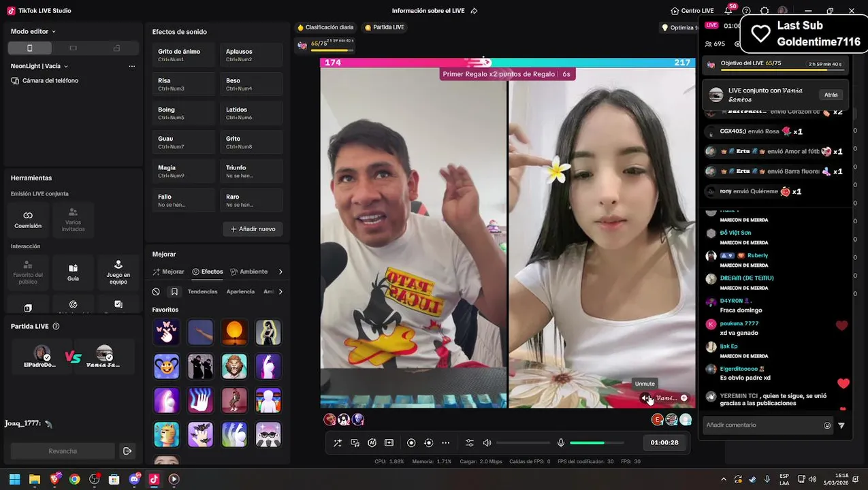Click the plus icon next to Vani on video

684,398
